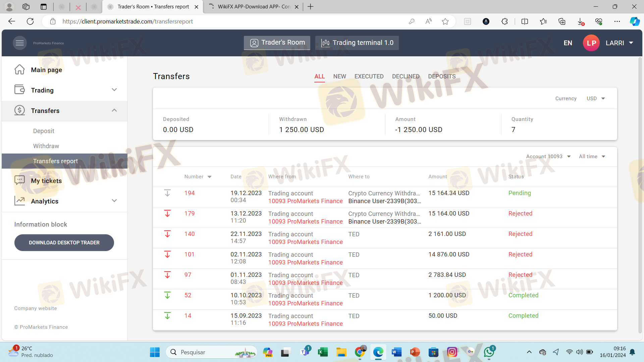Click the Main page home icon
The width and height of the screenshot is (644, 362).
[19, 70]
